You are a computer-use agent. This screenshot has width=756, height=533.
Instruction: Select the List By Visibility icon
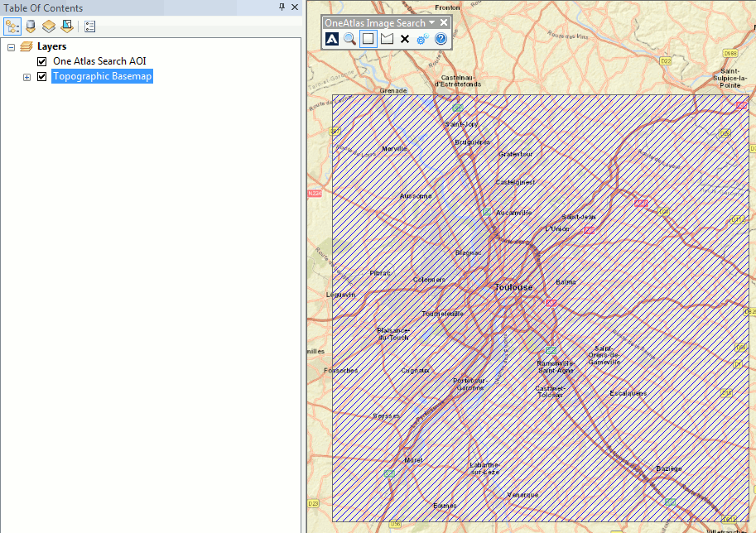click(49, 26)
